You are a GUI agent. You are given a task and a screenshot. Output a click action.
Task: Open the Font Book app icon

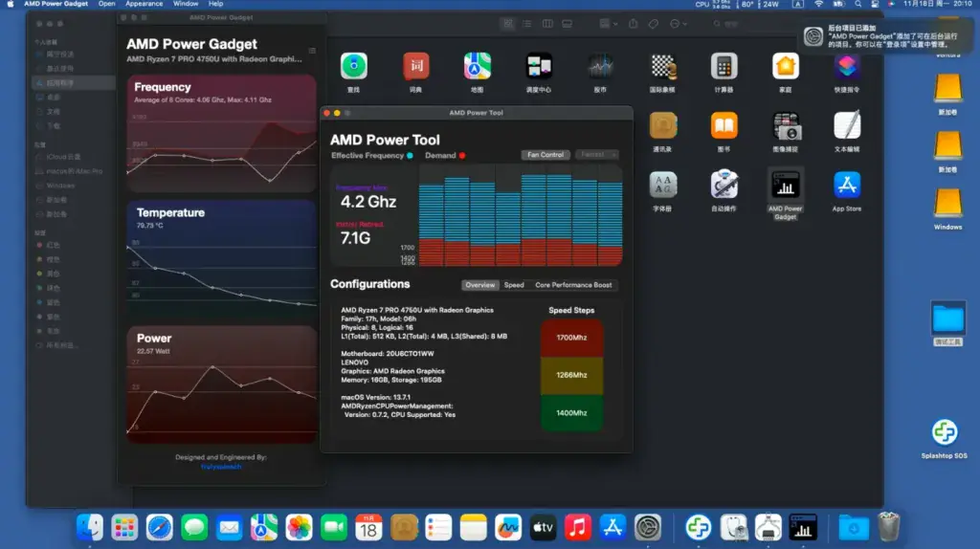click(662, 185)
